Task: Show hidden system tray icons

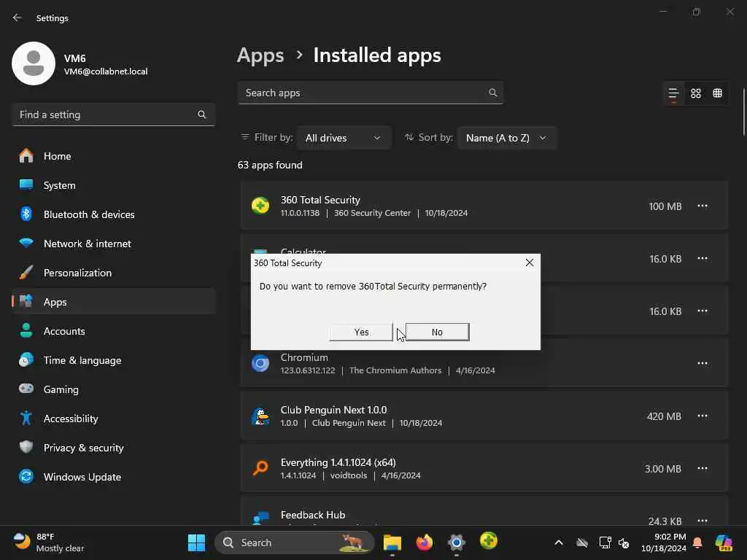Action: point(559,542)
